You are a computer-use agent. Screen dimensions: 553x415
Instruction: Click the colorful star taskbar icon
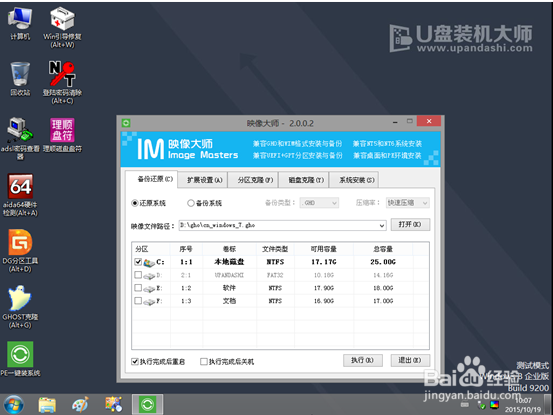coord(114,404)
